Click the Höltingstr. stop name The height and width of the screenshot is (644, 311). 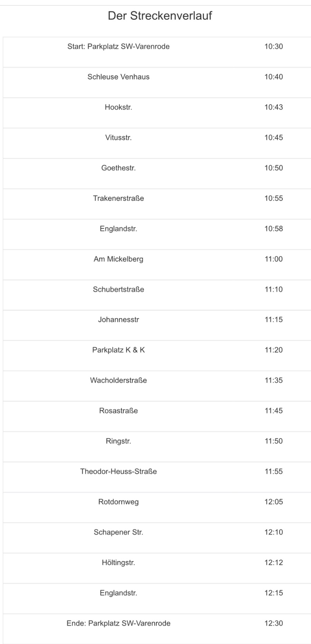pos(118,563)
